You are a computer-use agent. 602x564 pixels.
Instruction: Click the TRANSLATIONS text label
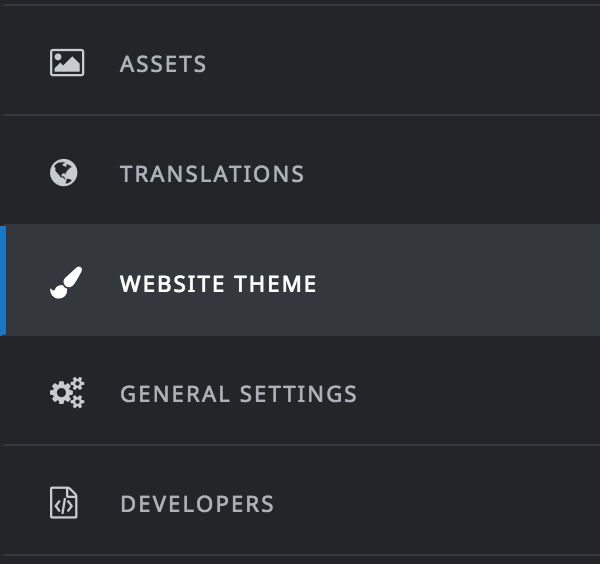tap(212, 174)
